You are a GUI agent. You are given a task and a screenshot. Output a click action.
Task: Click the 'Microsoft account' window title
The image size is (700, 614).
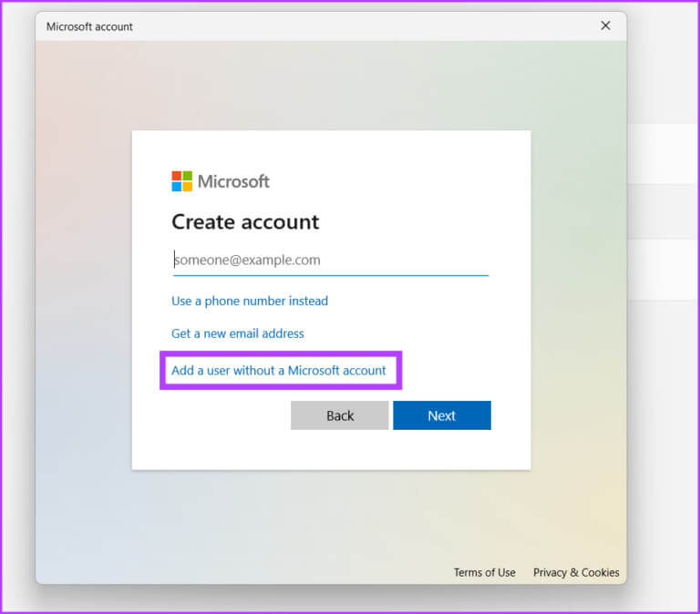tap(89, 26)
